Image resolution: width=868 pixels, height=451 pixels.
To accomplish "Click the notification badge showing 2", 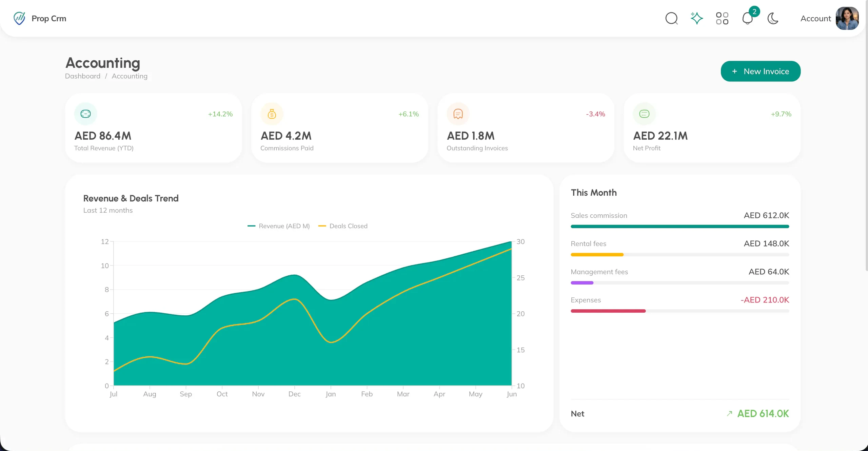I will click(x=754, y=12).
